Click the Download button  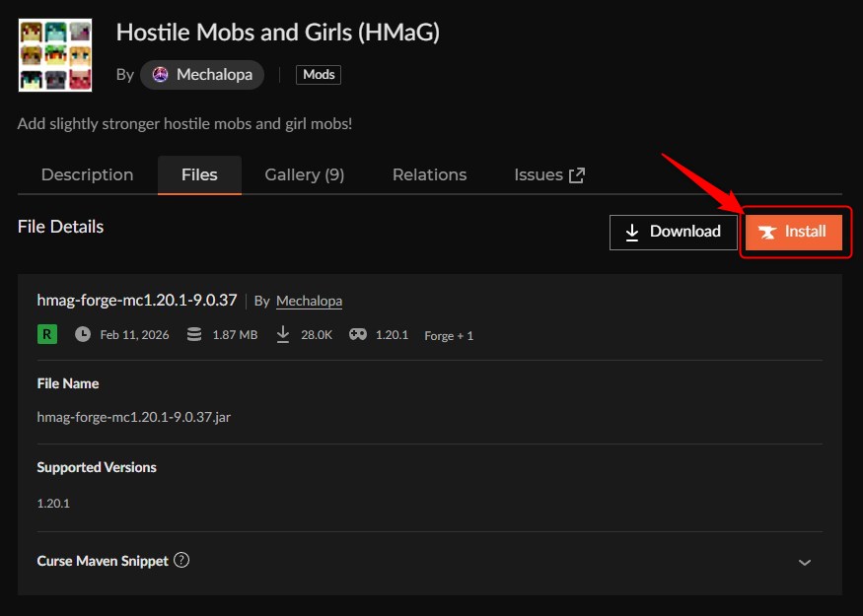click(x=674, y=232)
